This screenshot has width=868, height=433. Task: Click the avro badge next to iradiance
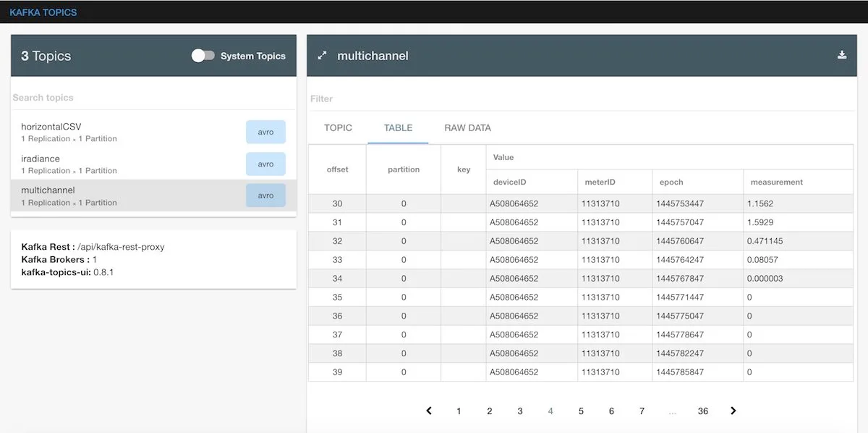pyautogui.click(x=266, y=164)
